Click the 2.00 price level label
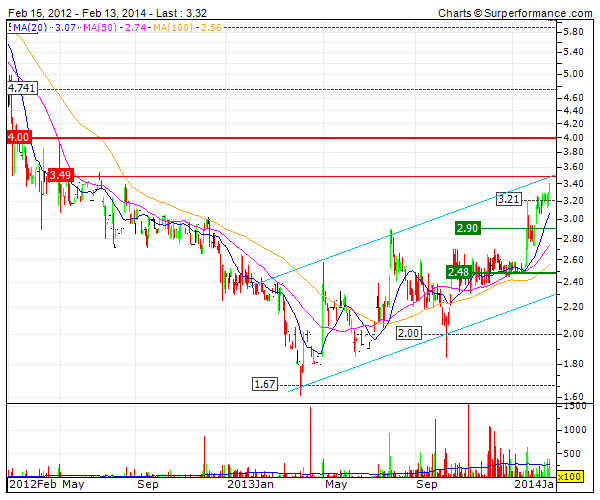This screenshot has width=600, height=500. pos(408,333)
